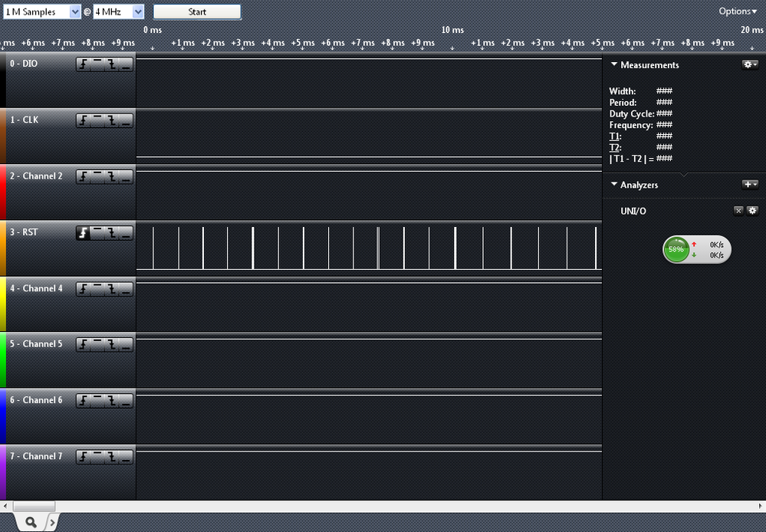
Task: Disable the active rising edge trigger on 3 - RST
Action: tap(83, 232)
